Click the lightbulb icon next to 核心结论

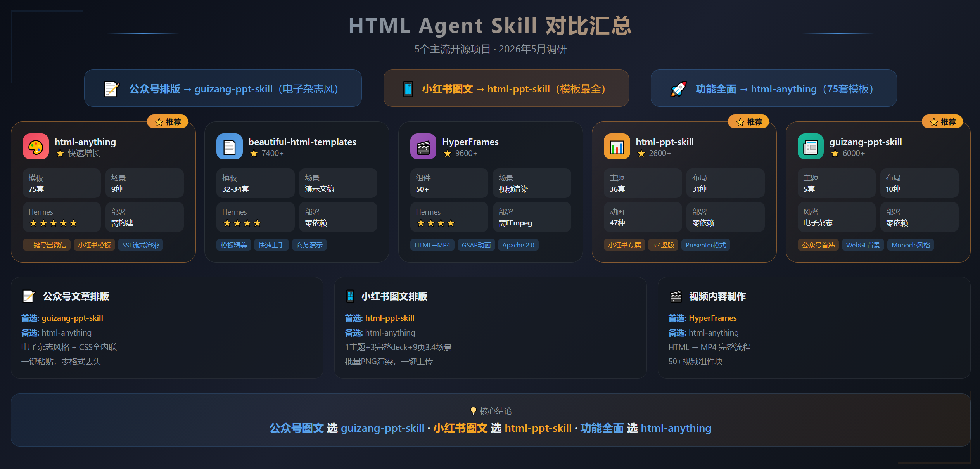pyautogui.click(x=473, y=411)
